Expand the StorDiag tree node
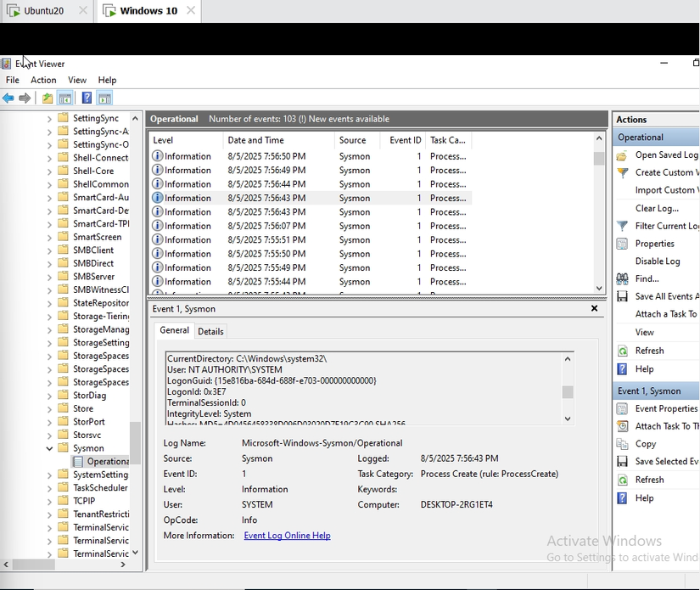700x590 pixels. [x=49, y=396]
